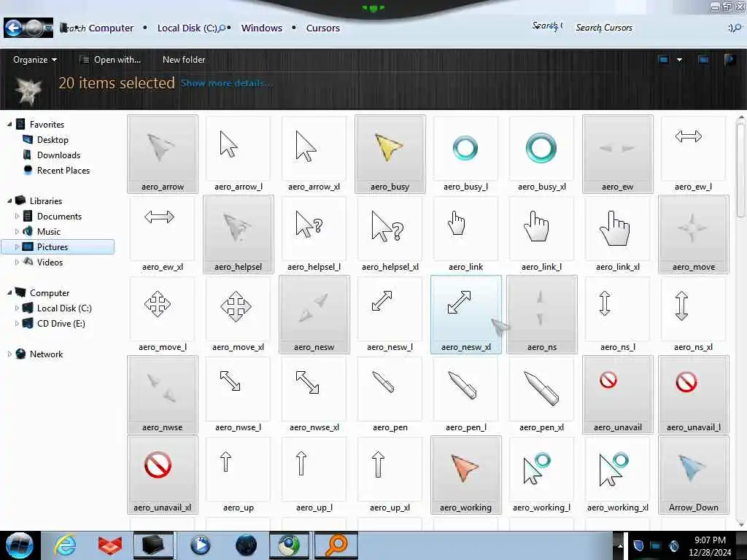Select the aero_move cursor file

[x=693, y=234]
